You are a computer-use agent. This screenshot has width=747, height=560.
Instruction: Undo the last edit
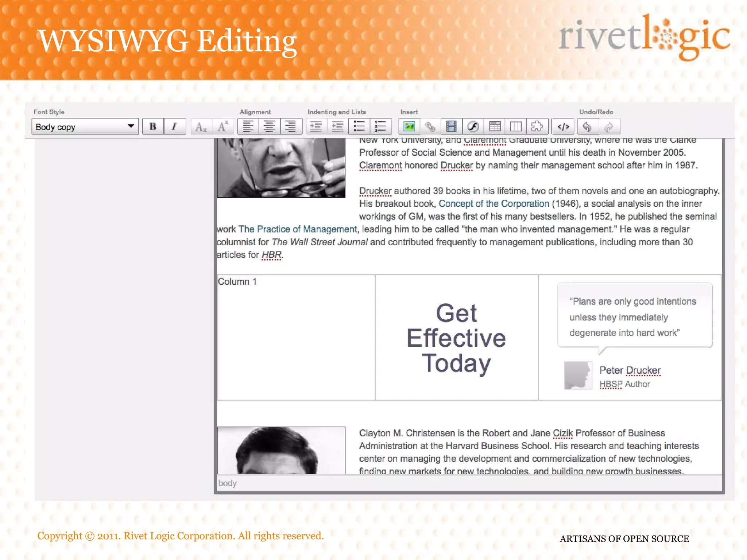[x=587, y=127]
